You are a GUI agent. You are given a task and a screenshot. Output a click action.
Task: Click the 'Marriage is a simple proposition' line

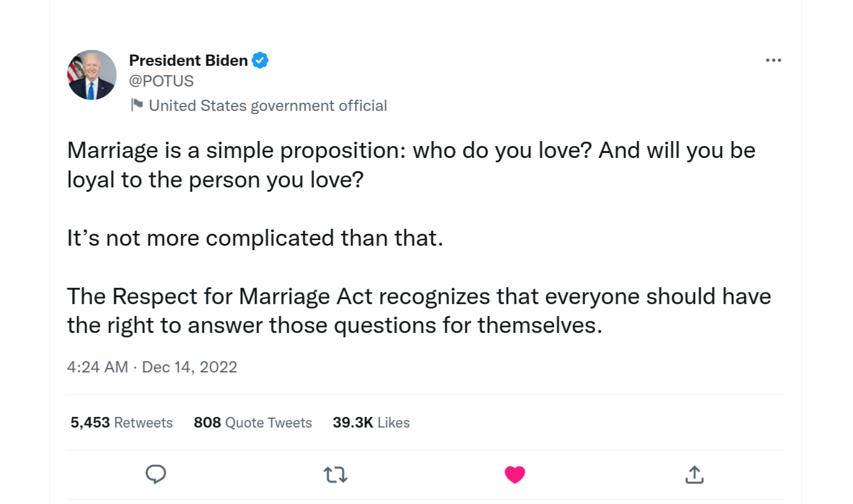[411, 150]
